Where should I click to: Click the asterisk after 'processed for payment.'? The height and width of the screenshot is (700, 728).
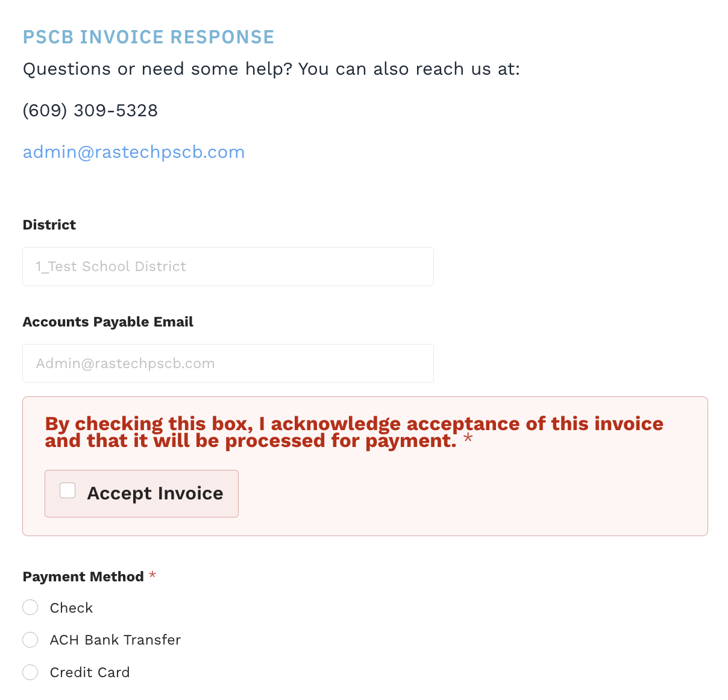468,440
